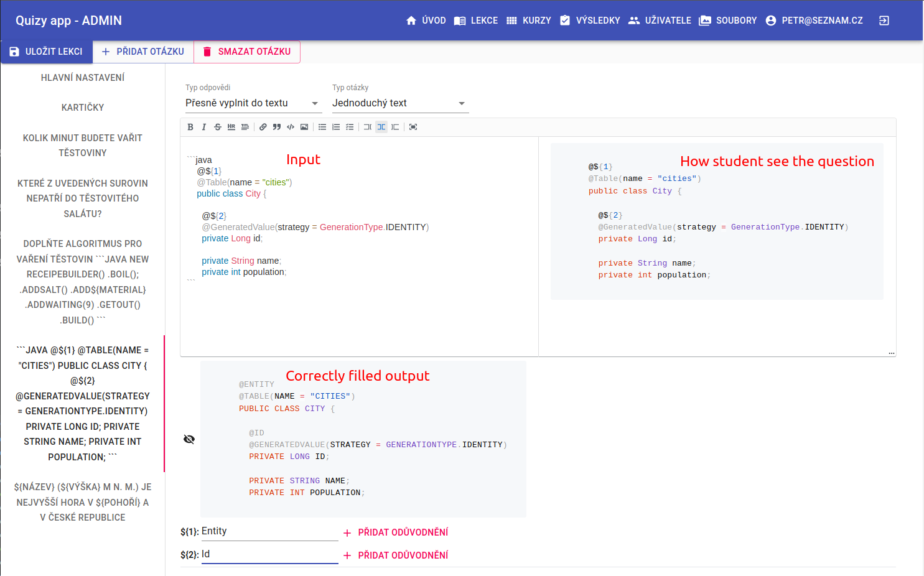Insert a hyperlink via link icon
Viewport: 924px width, 576px height.
[x=263, y=127]
